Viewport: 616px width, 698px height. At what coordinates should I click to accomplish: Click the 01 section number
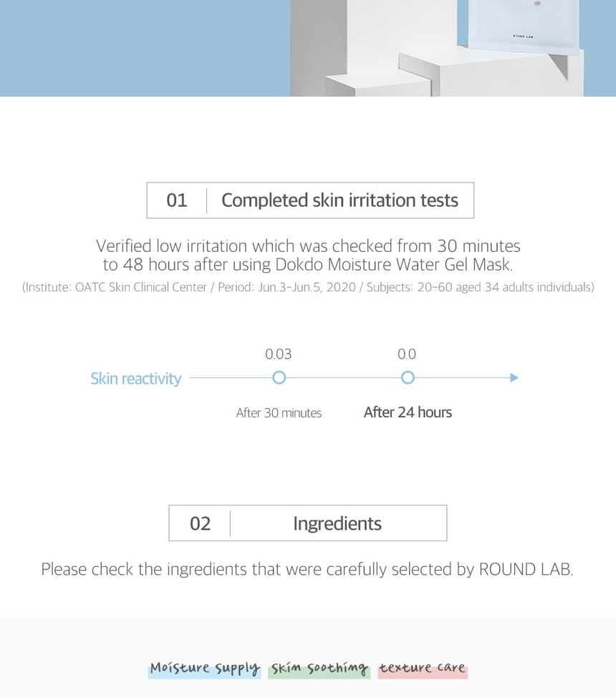pyautogui.click(x=176, y=200)
